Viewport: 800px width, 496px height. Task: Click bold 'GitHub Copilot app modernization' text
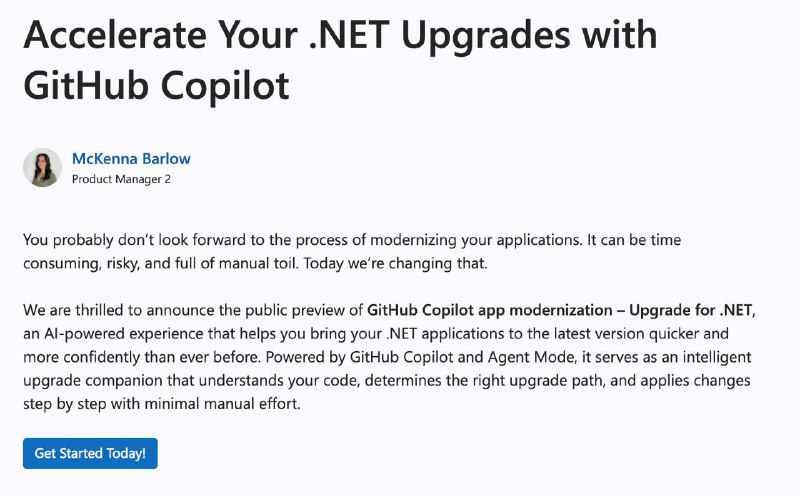(x=490, y=310)
